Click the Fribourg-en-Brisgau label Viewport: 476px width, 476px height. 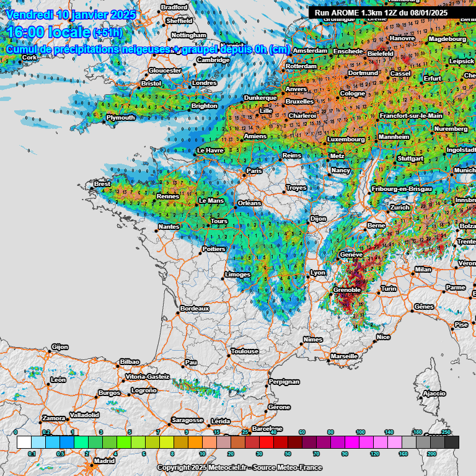[402, 189]
